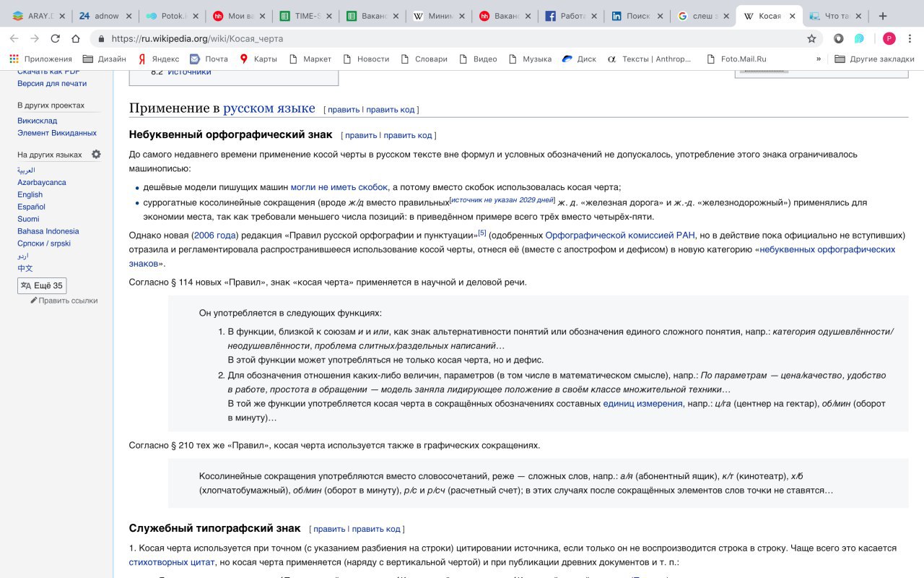Close the Косая черта tab
Image resolution: width=924 pixels, height=578 pixels.
pyautogui.click(x=791, y=16)
